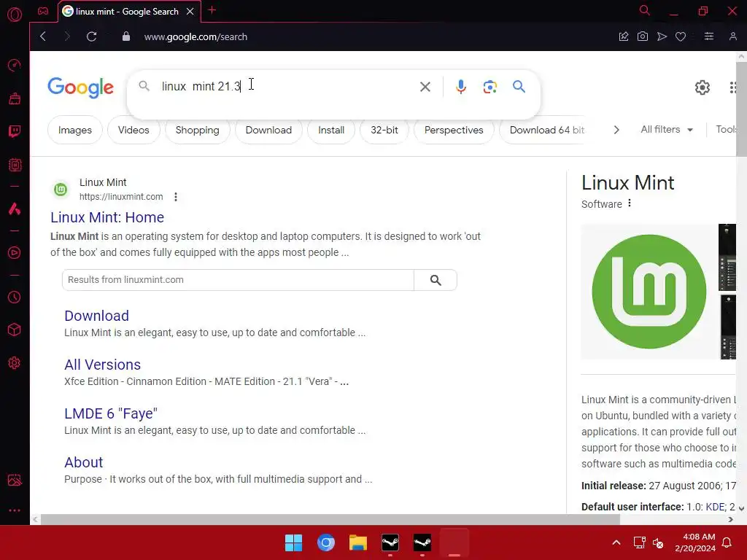Screen dimensions: 747x560
Task: Open the notifications bell in tray
Action: 727,542
